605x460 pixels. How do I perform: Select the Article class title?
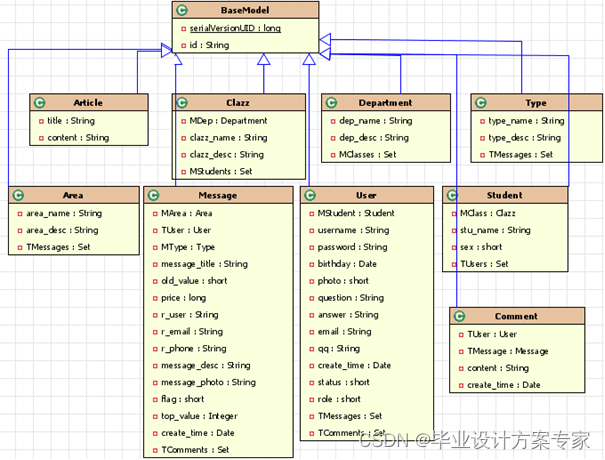click(88, 103)
